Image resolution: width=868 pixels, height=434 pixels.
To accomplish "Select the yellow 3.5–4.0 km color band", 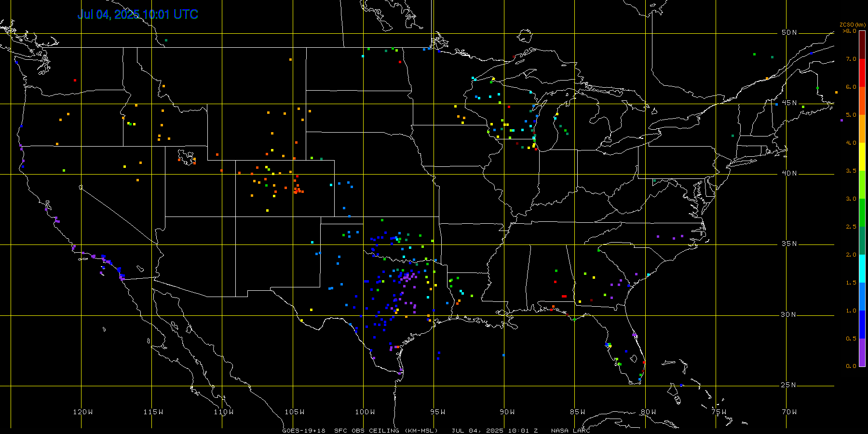I will click(862, 157).
